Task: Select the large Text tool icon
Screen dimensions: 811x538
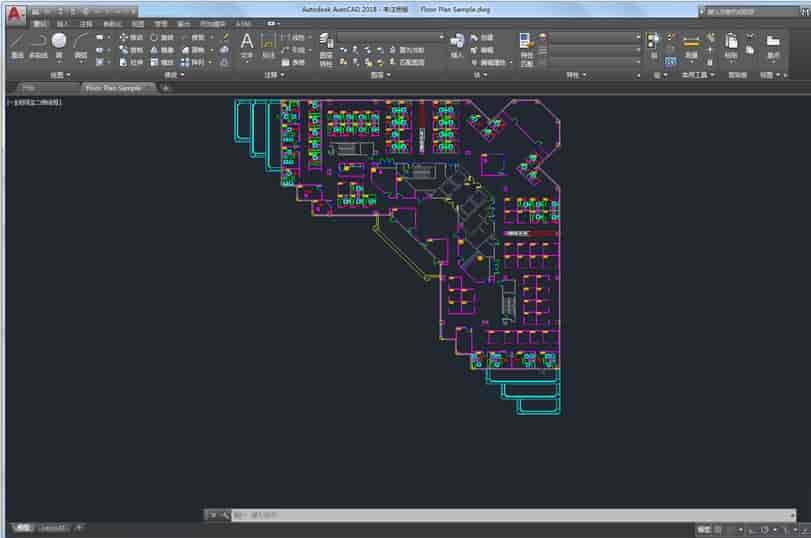Action: (247, 46)
